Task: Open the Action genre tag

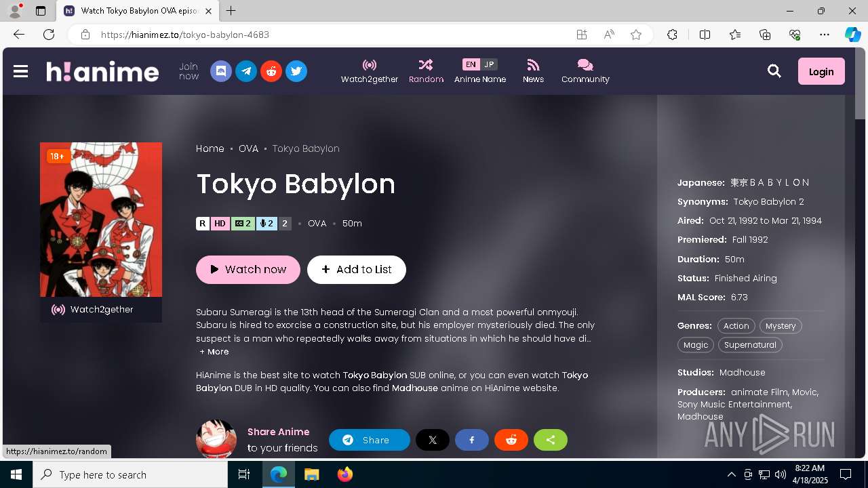Action: click(x=736, y=326)
